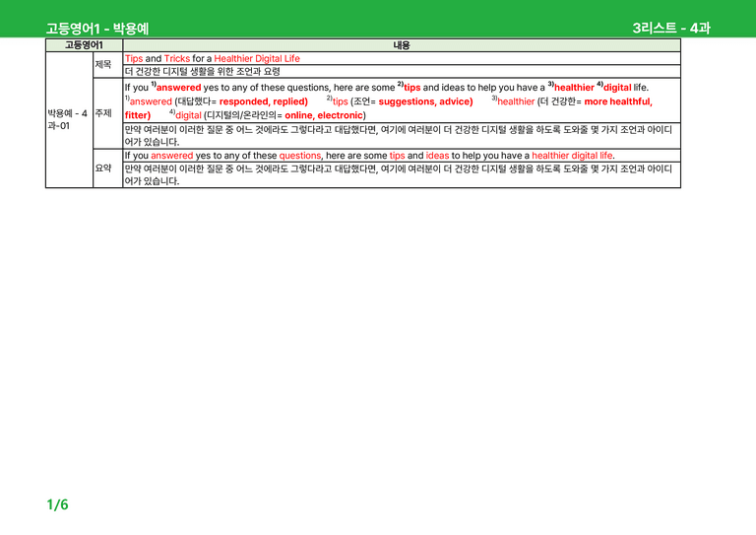Click the 주제 row label

click(103, 113)
